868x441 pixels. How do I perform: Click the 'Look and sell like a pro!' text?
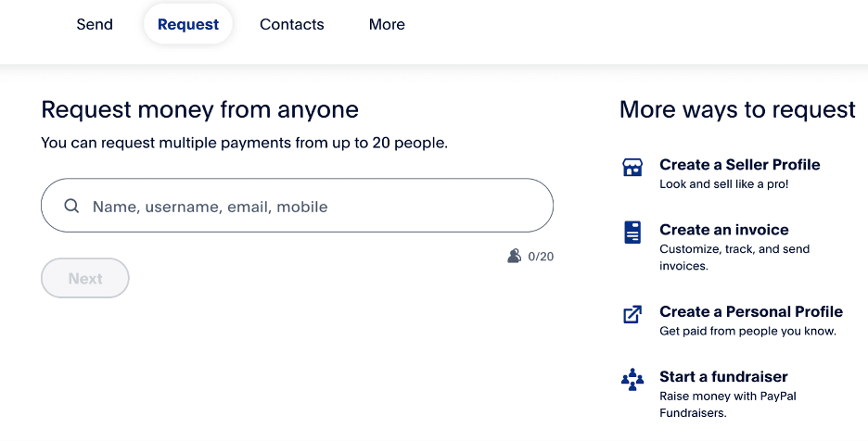click(x=723, y=184)
